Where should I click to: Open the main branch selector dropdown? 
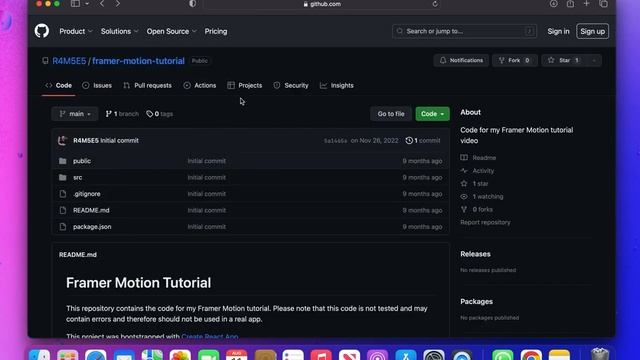(x=75, y=114)
